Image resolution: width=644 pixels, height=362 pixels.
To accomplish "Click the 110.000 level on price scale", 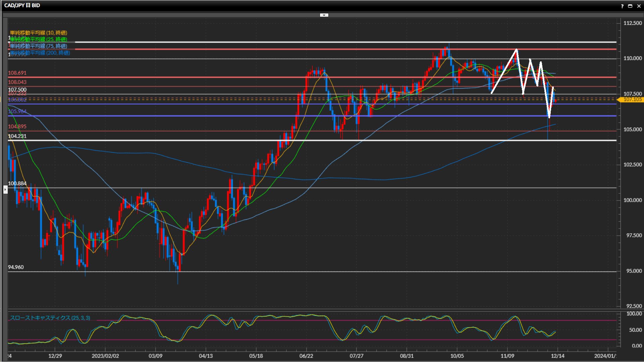I will click(x=632, y=58).
